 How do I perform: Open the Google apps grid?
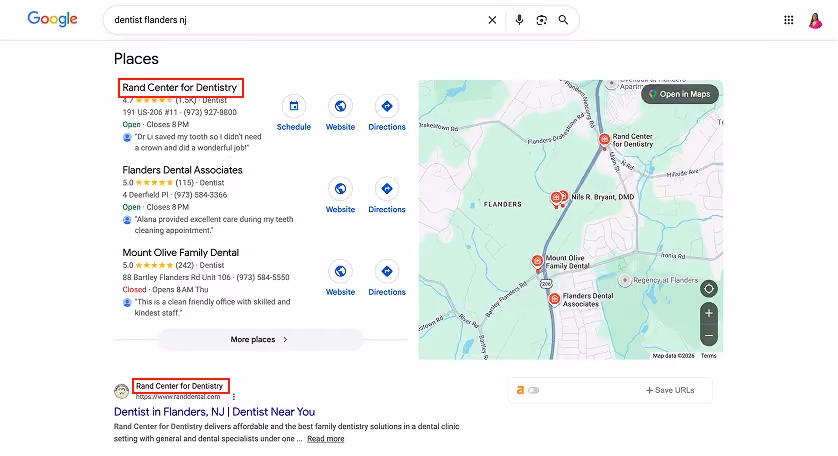tap(788, 20)
